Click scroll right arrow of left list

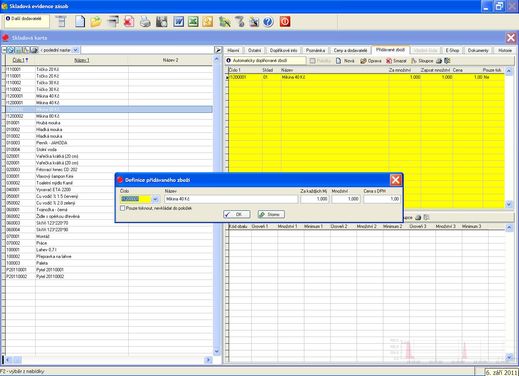(208, 360)
